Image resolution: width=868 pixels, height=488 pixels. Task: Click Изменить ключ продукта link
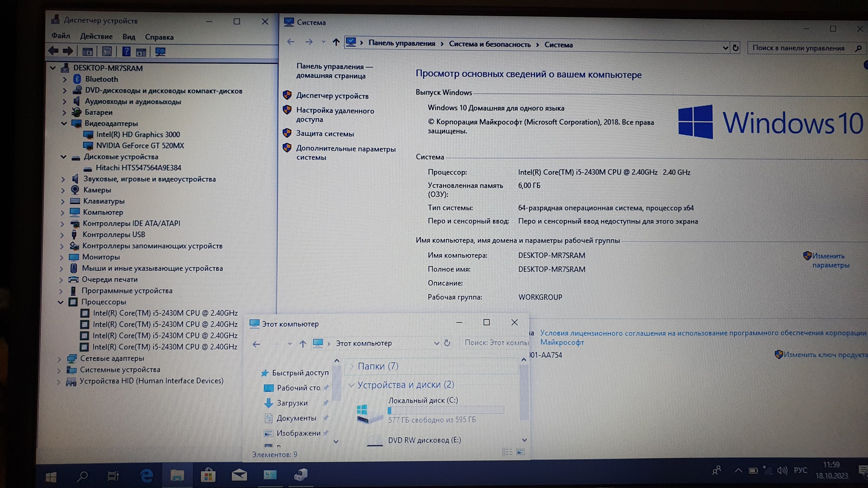coord(824,355)
